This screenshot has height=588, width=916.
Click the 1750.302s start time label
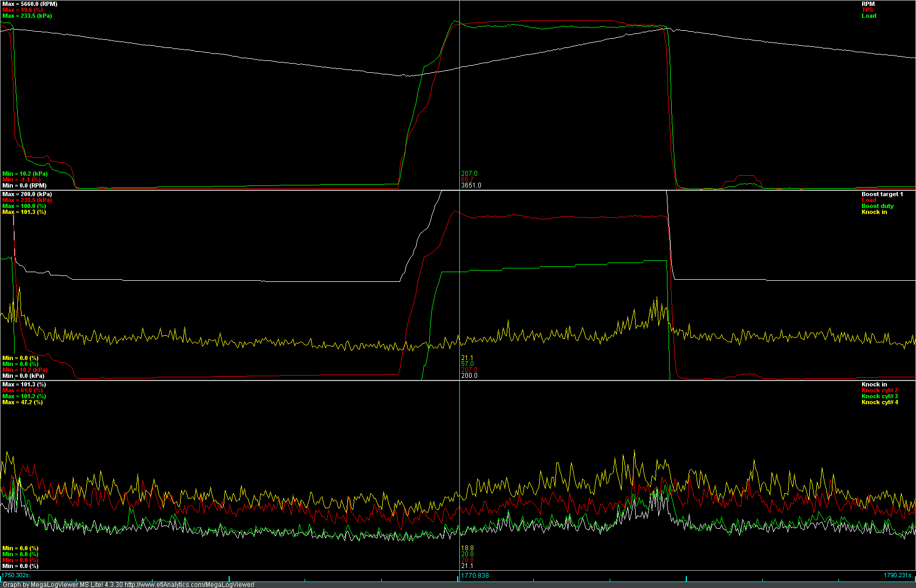coord(16,576)
